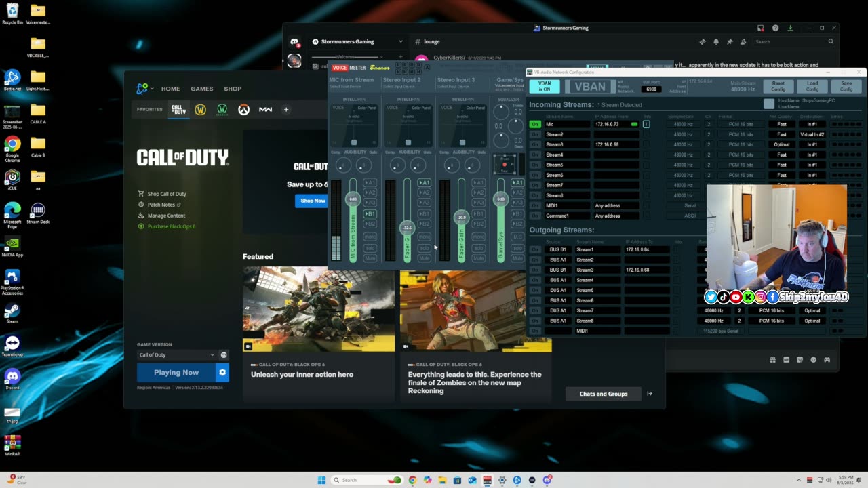Open the NVIDIA App desktop shortcut
This screenshot has height=488, width=868.
click(x=12, y=247)
